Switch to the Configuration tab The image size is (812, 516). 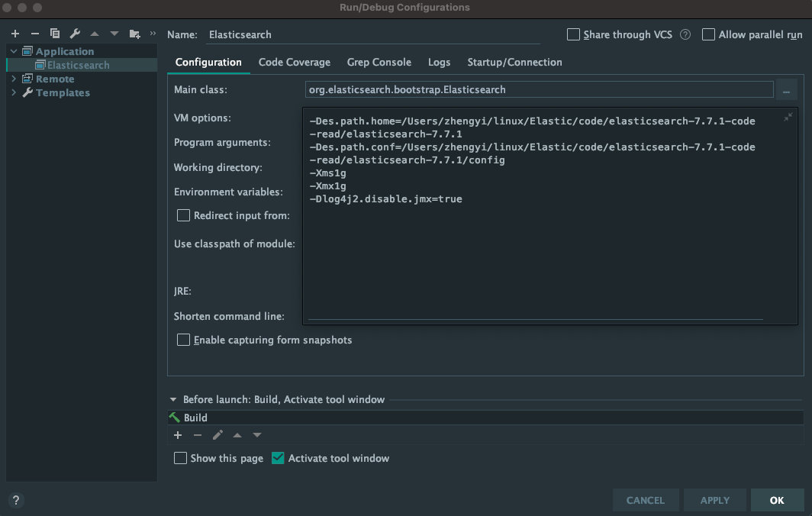208,62
